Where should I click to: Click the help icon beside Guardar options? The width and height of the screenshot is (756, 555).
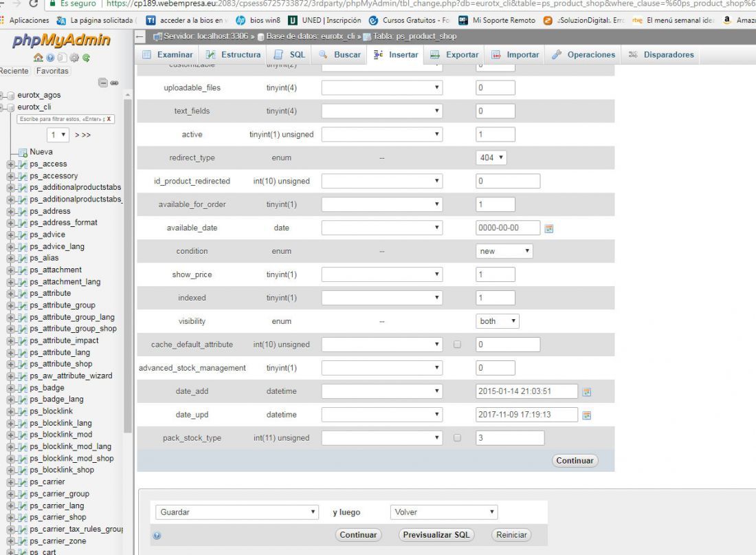click(157, 535)
